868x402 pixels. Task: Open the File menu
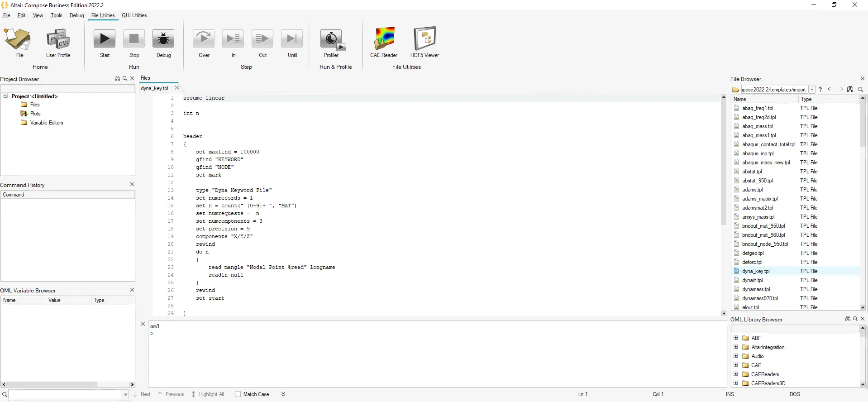tap(6, 15)
